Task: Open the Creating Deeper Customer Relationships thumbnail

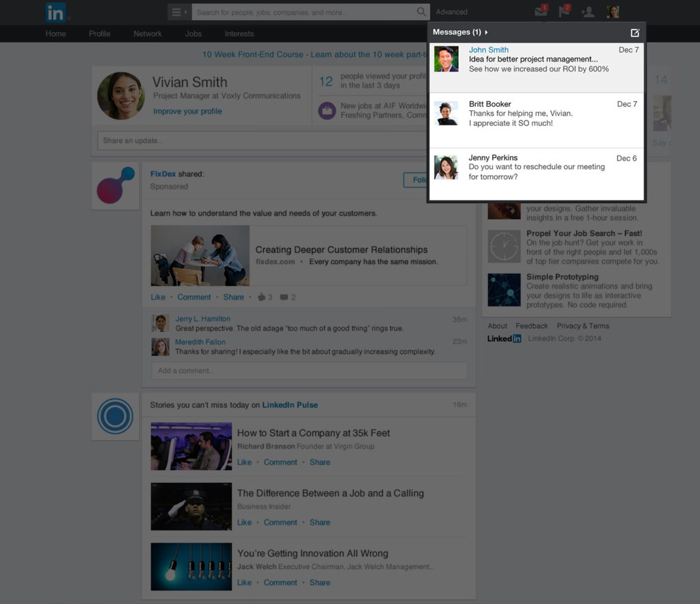Action: pos(200,255)
